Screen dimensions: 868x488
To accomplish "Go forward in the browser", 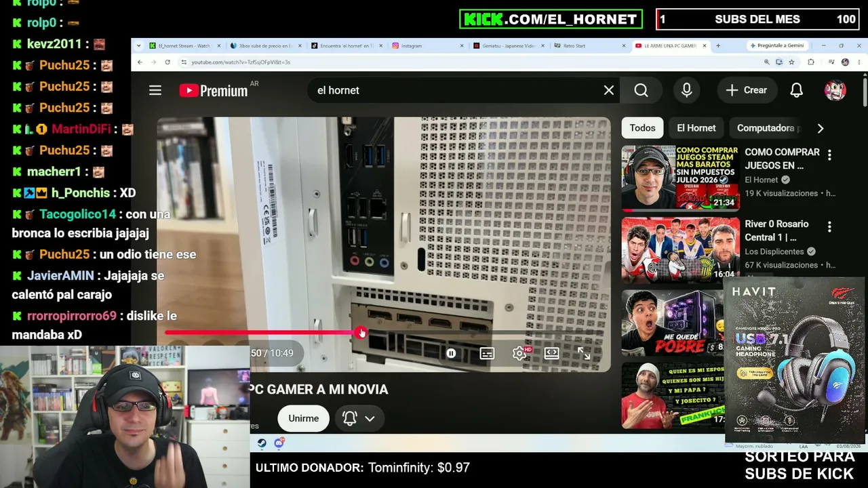I will click(154, 62).
